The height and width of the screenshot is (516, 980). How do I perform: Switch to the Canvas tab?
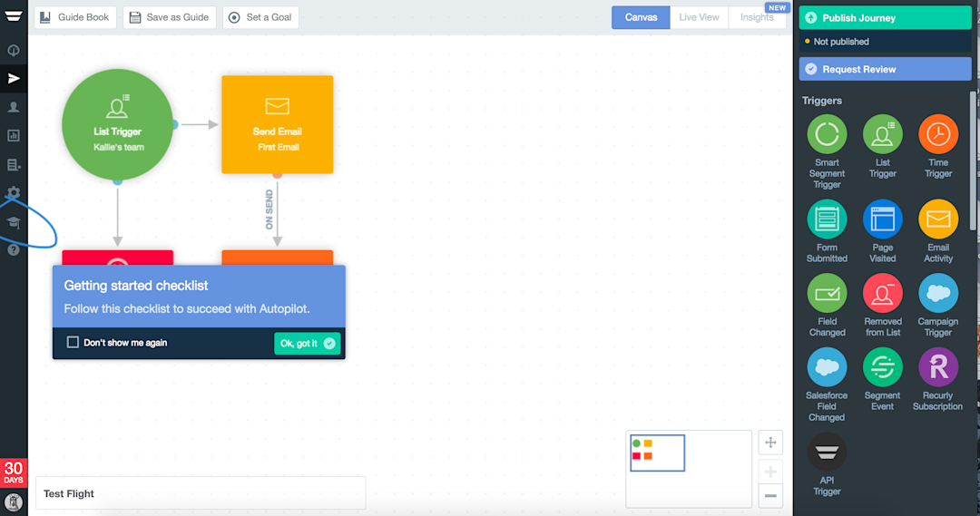point(641,17)
